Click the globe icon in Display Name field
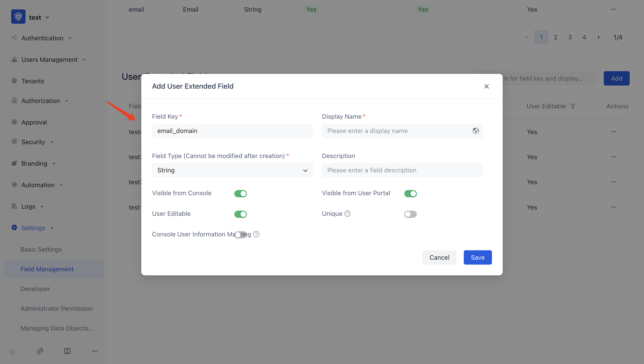Image resolution: width=644 pixels, height=364 pixels. (475, 131)
